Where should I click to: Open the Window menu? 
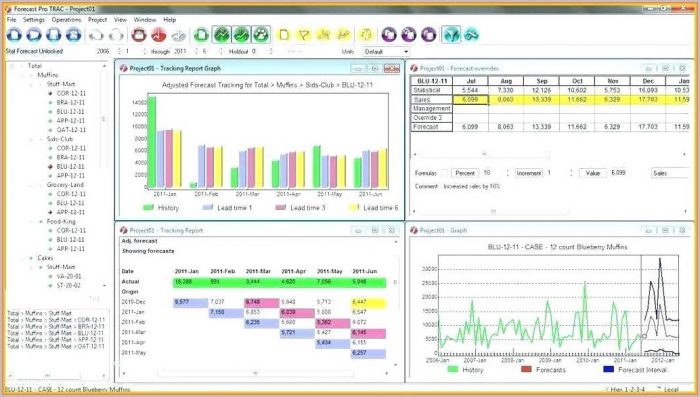[145, 20]
